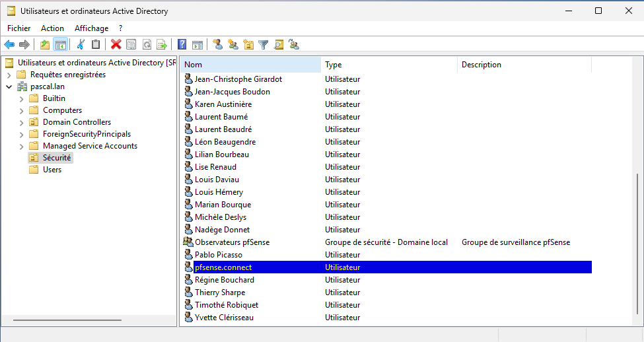The image size is (644, 342).
Task: Click the pfsense.connect user icon
Action: click(188, 267)
